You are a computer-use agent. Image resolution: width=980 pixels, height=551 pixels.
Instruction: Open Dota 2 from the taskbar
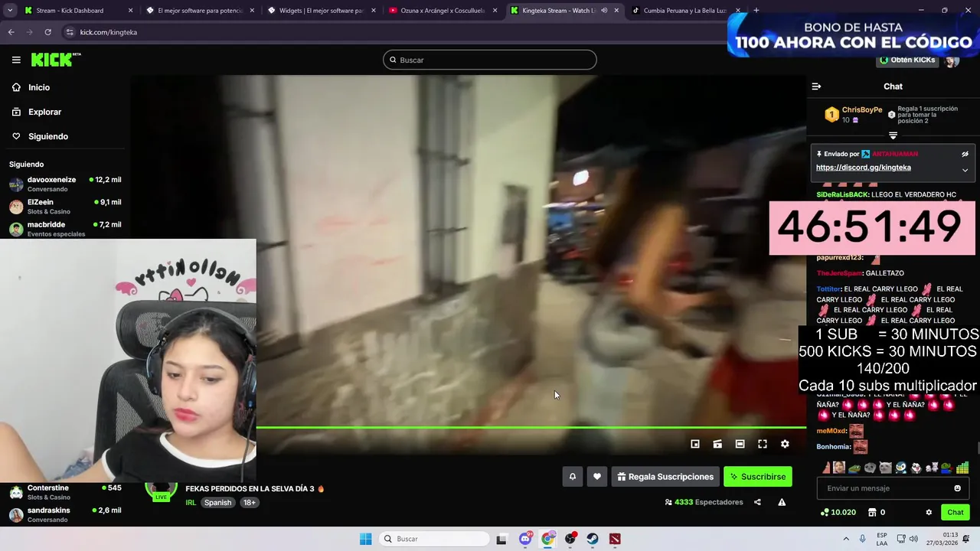tap(615, 539)
